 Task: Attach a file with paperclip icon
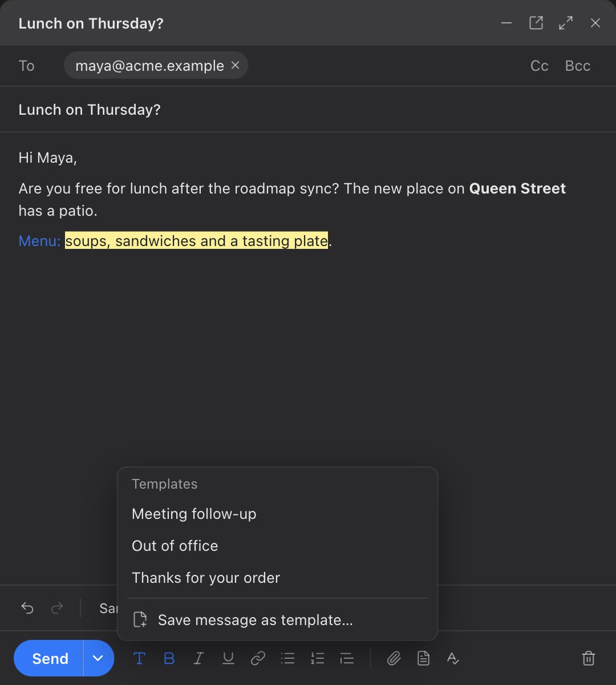click(394, 658)
